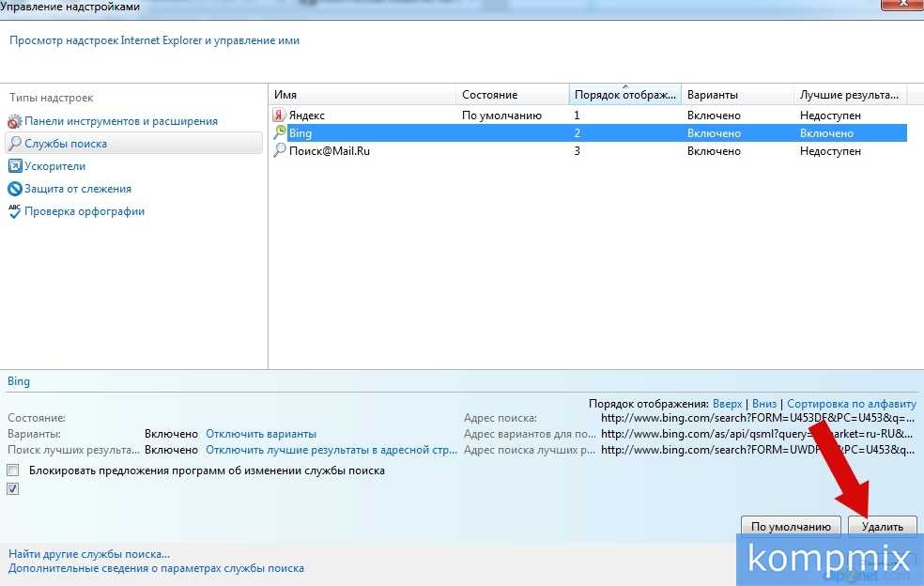
Task: Select the Поиск@Mail.Ru provider row
Action: coord(588,151)
